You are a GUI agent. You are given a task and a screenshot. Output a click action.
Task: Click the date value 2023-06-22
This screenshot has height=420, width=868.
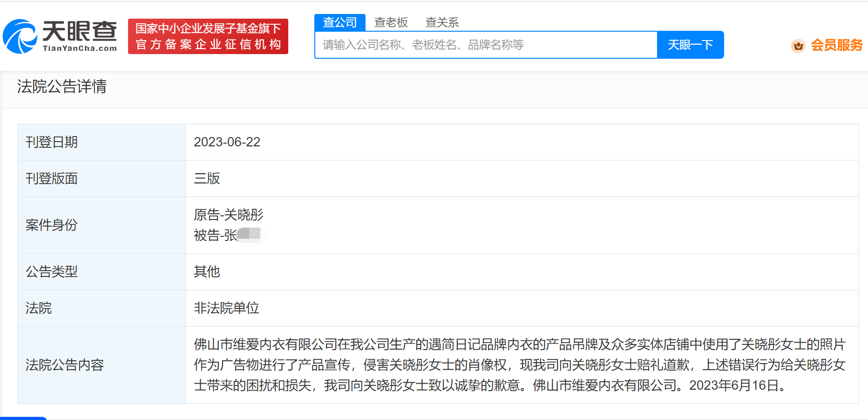pyautogui.click(x=227, y=142)
